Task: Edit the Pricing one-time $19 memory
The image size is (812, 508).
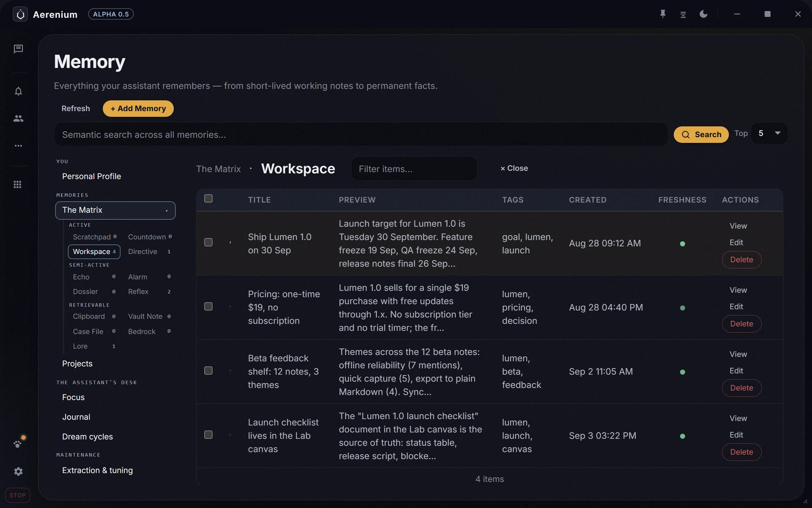Action: (x=736, y=306)
